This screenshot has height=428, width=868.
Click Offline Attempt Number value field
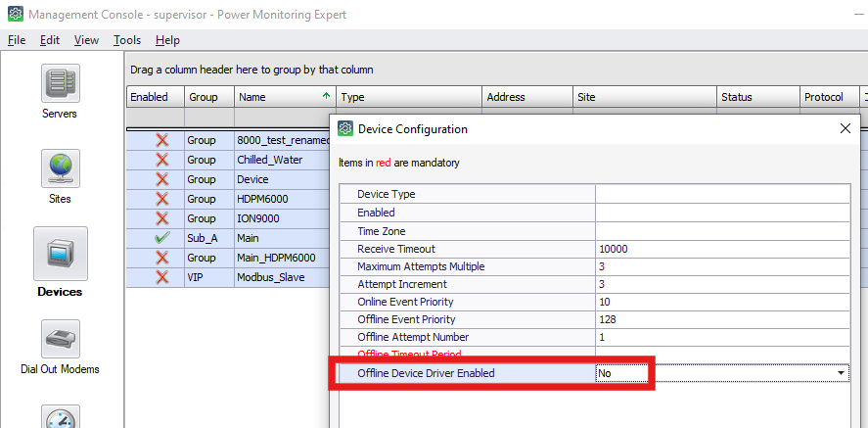(x=722, y=337)
